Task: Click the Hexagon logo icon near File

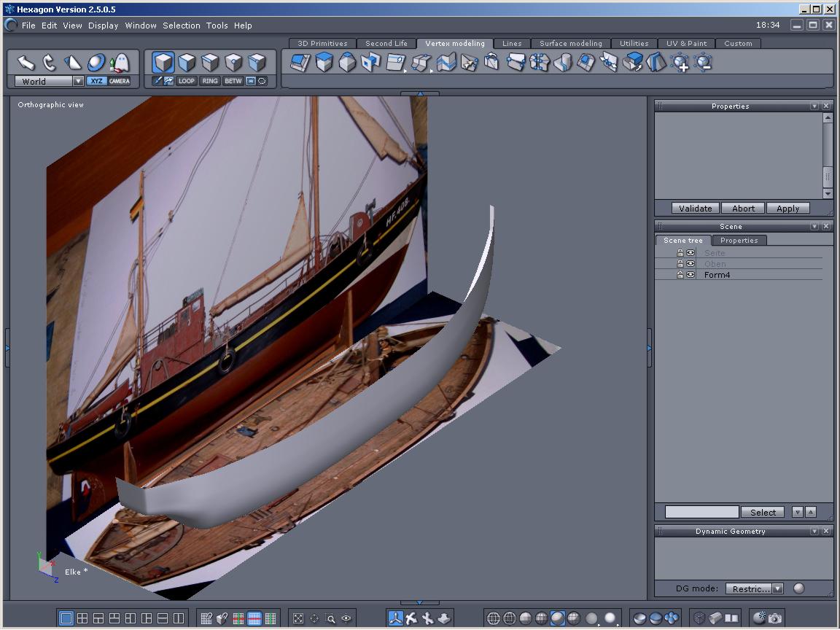Action: click(x=11, y=25)
